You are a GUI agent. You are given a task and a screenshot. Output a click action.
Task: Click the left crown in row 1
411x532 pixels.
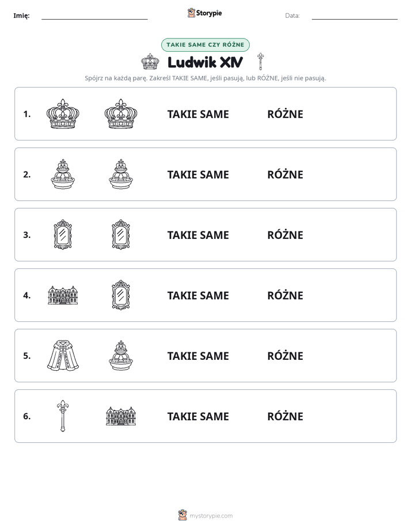(63, 114)
